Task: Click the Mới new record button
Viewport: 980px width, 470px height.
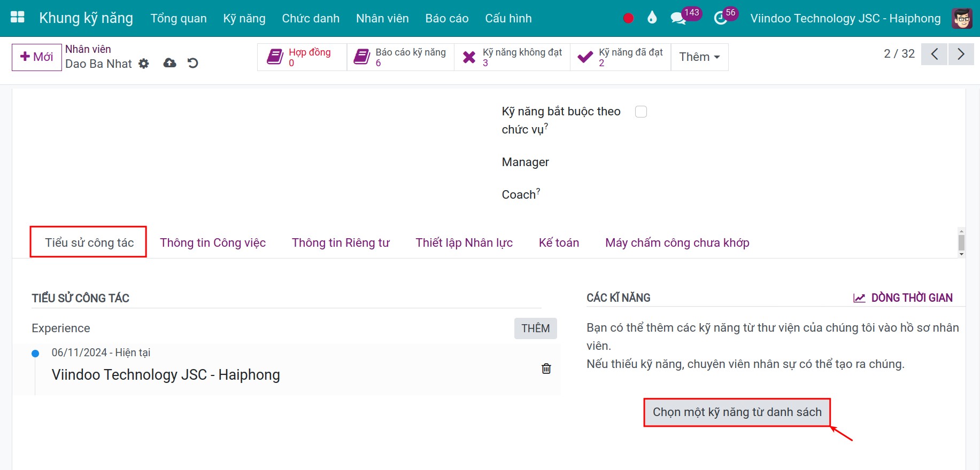Action: [x=37, y=57]
